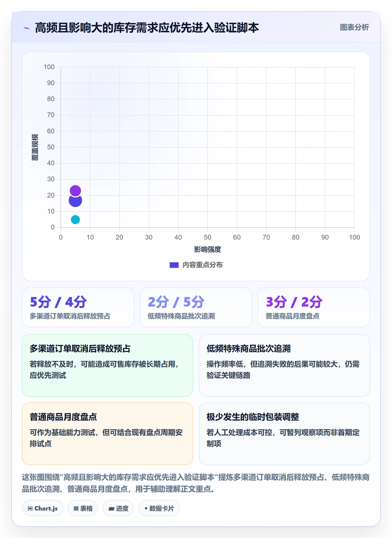Click the y-axis tick label 100
Viewport: 392px width, 538px height.
click(49, 67)
